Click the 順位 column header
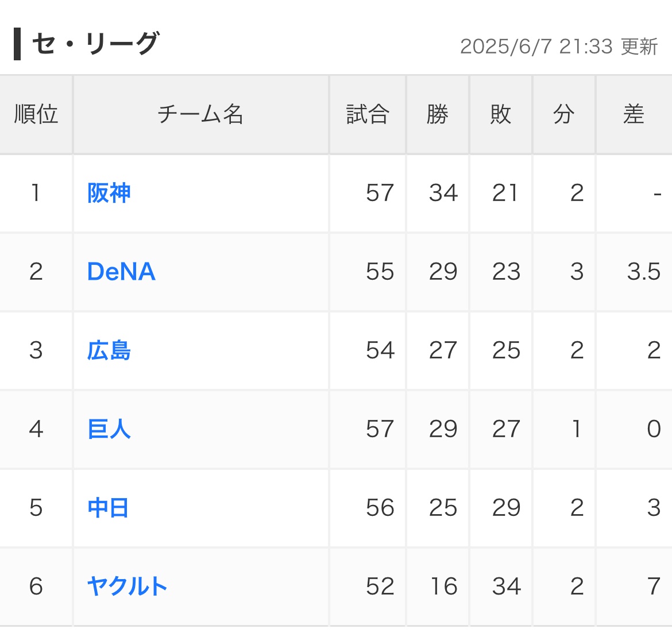 (x=36, y=114)
